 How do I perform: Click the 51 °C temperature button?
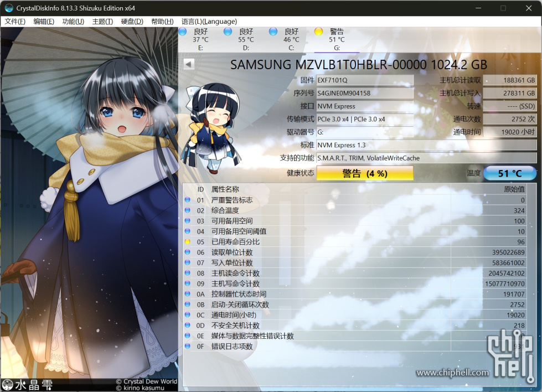click(x=510, y=173)
